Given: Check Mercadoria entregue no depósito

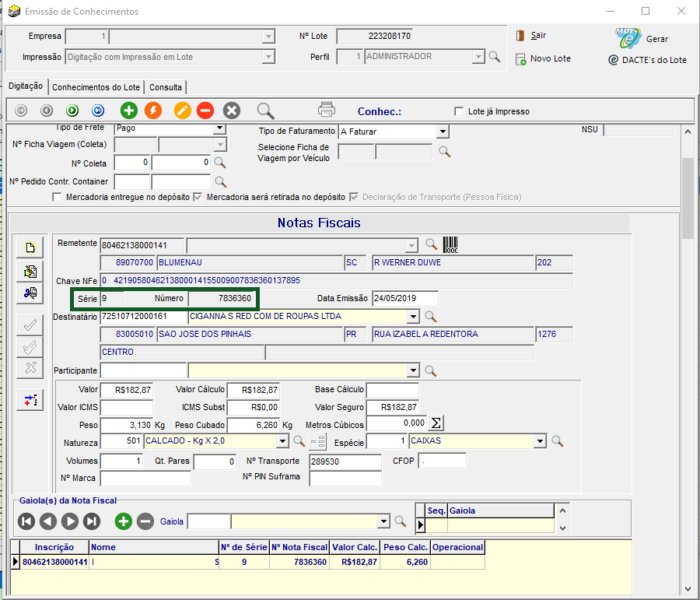Looking at the screenshot, I should point(57,198).
